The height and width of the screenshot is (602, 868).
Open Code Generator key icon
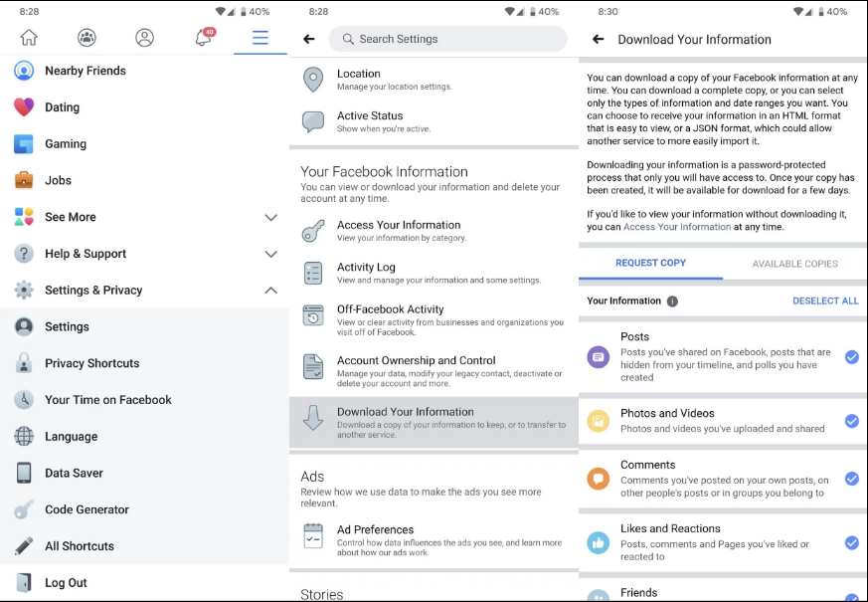[24, 509]
